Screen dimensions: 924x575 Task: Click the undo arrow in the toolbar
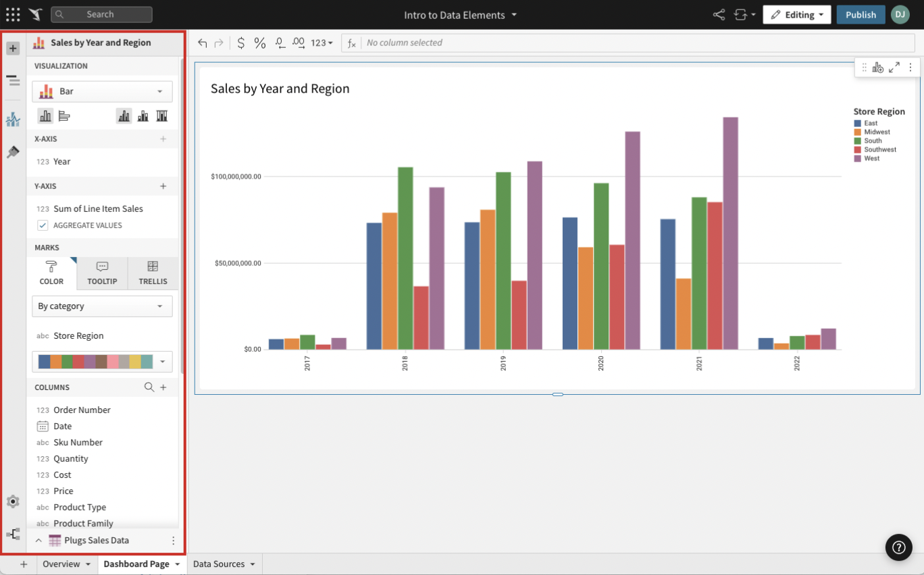click(x=202, y=43)
